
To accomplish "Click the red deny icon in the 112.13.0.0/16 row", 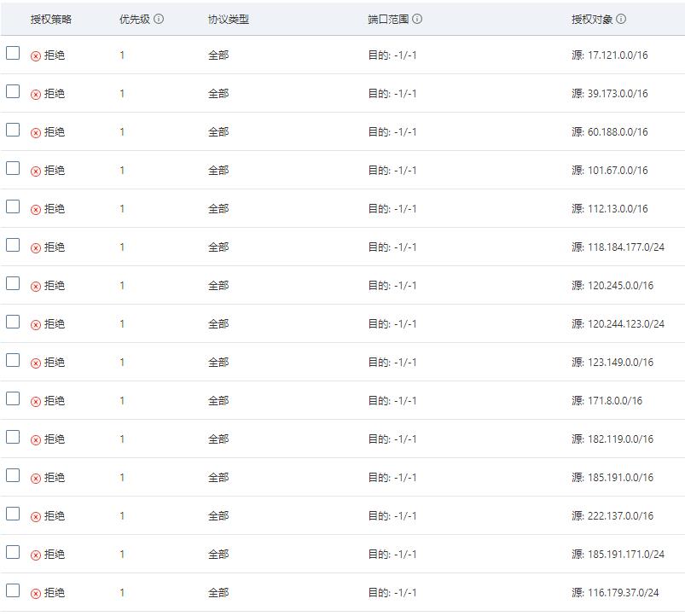I will click(x=36, y=210).
